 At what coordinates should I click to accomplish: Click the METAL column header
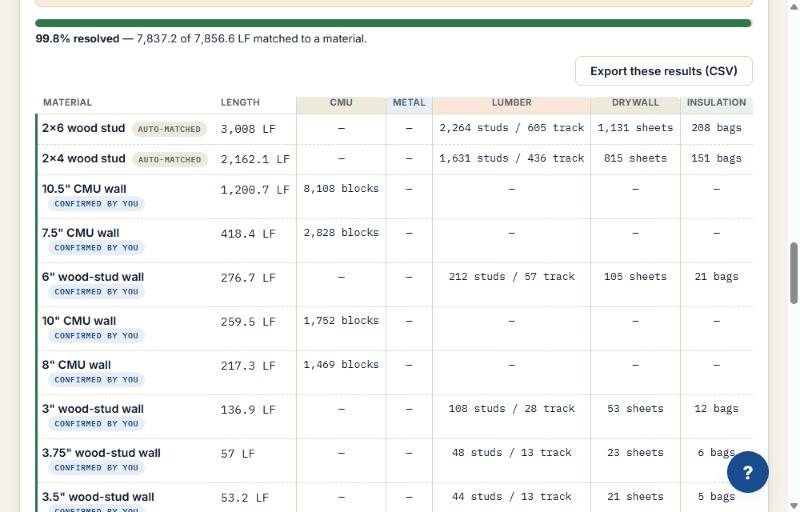point(409,103)
